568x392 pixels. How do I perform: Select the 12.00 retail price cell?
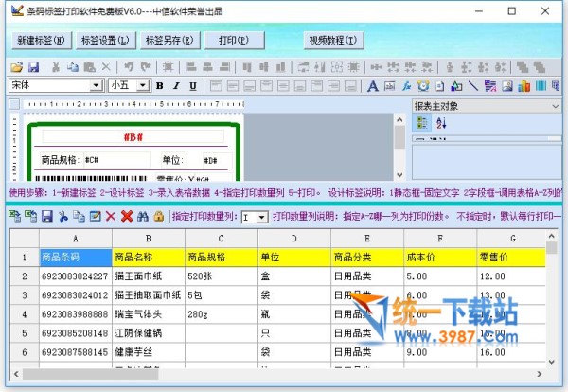(511, 276)
